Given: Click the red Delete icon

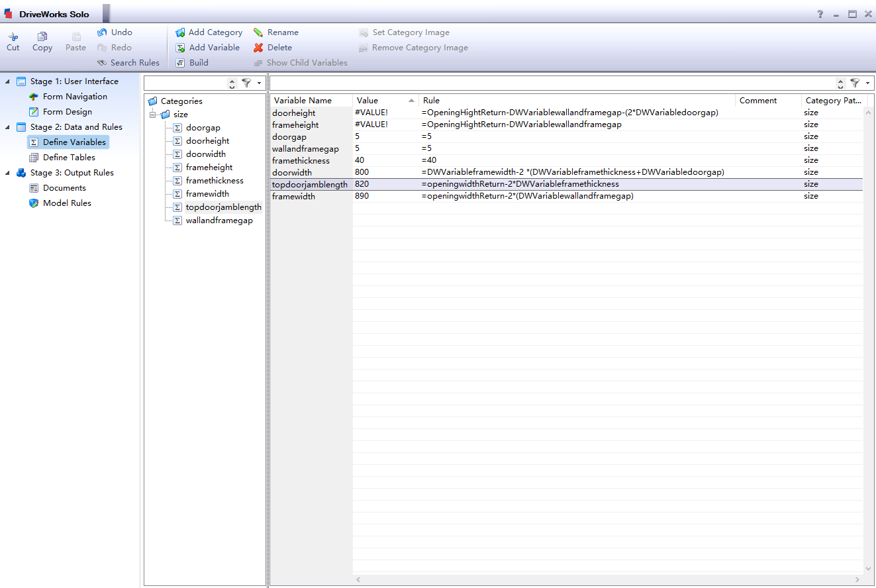Looking at the screenshot, I should (258, 48).
